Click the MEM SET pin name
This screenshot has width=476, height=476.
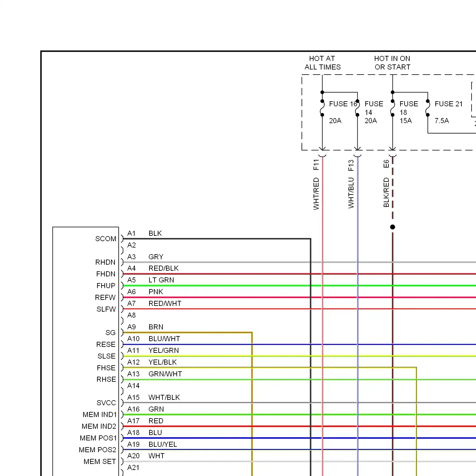tap(100, 461)
